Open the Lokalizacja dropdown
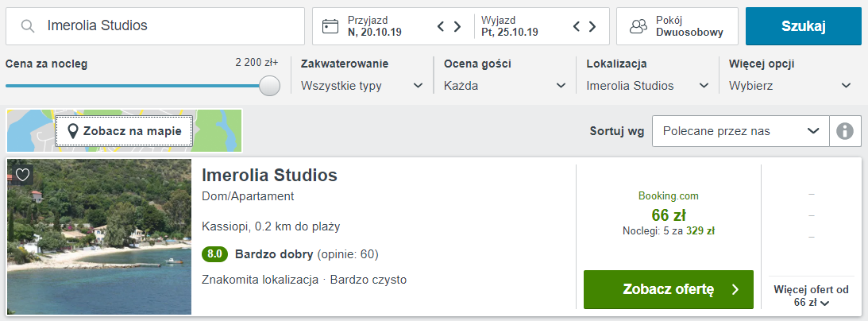 [648, 86]
